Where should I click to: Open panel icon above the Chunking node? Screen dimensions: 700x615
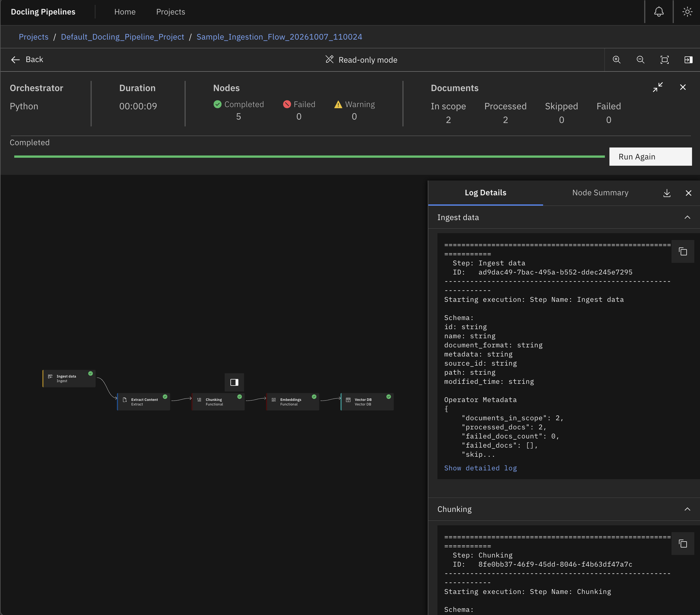click(x=234, y=382)
